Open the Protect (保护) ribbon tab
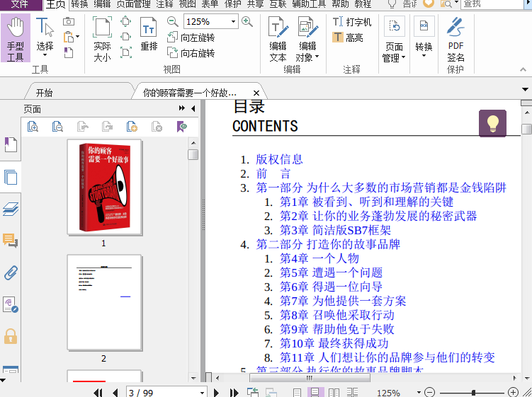 (x=233, y=4)
